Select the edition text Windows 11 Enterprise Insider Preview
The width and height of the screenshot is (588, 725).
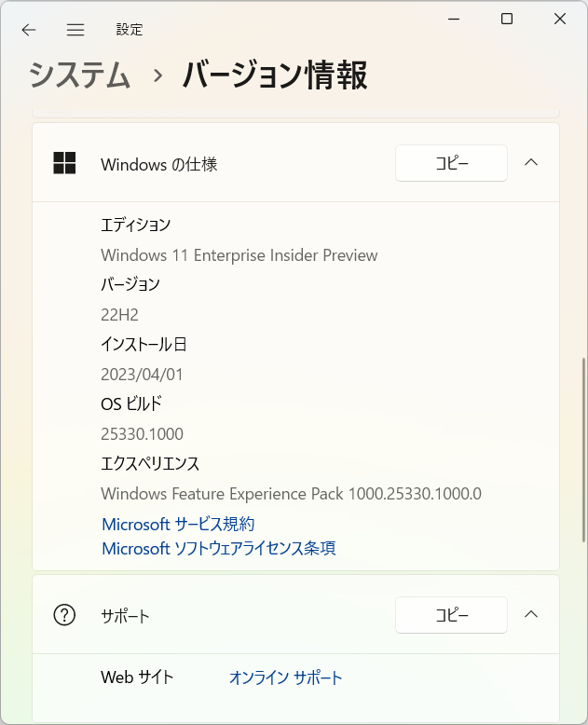tap(239, 255)
